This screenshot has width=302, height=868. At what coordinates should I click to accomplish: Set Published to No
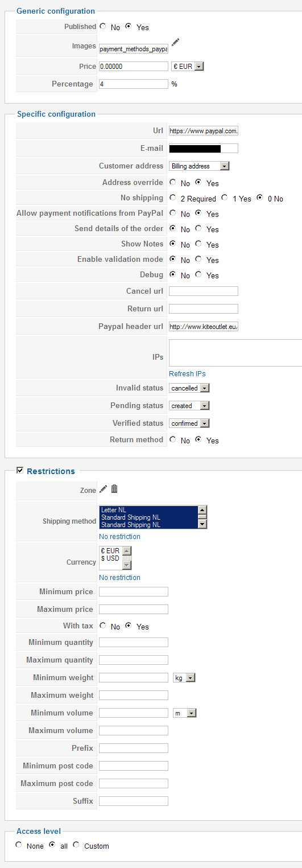pos(102,26)
